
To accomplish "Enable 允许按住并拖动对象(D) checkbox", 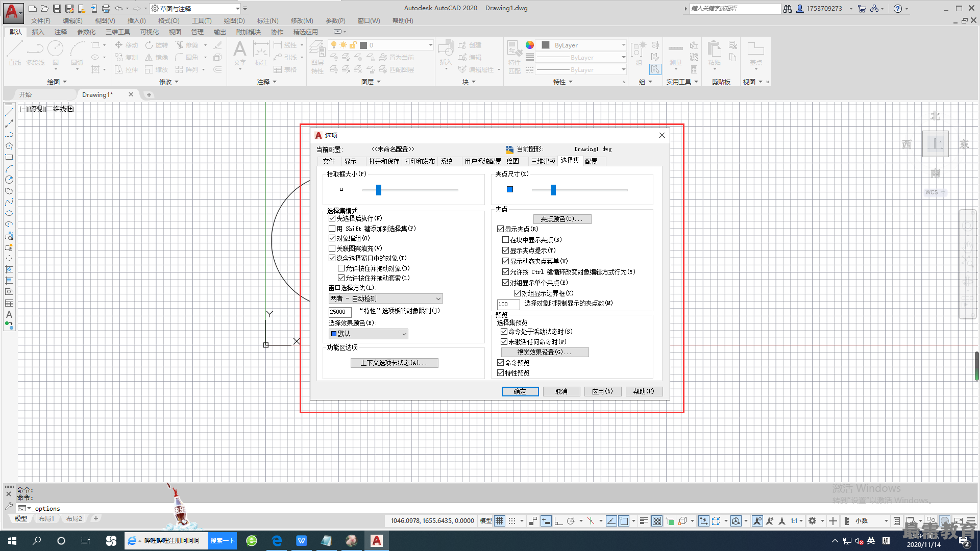I will point(341,268).
